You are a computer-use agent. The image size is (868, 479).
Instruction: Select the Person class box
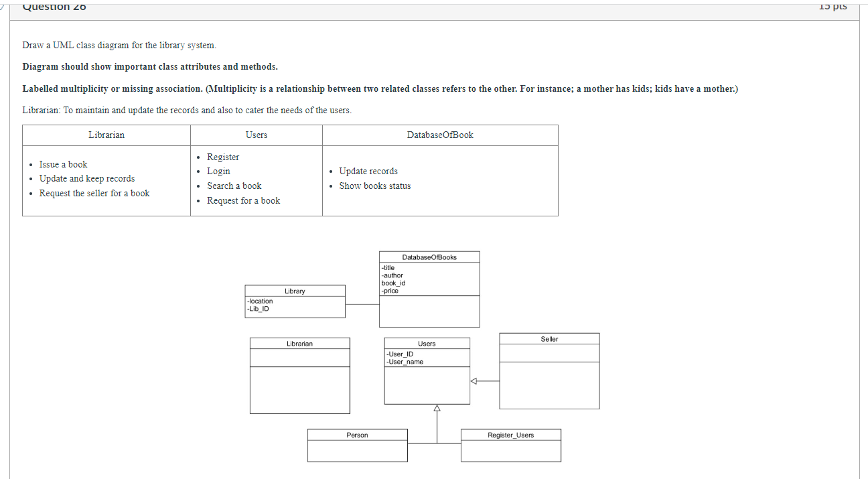357,444
